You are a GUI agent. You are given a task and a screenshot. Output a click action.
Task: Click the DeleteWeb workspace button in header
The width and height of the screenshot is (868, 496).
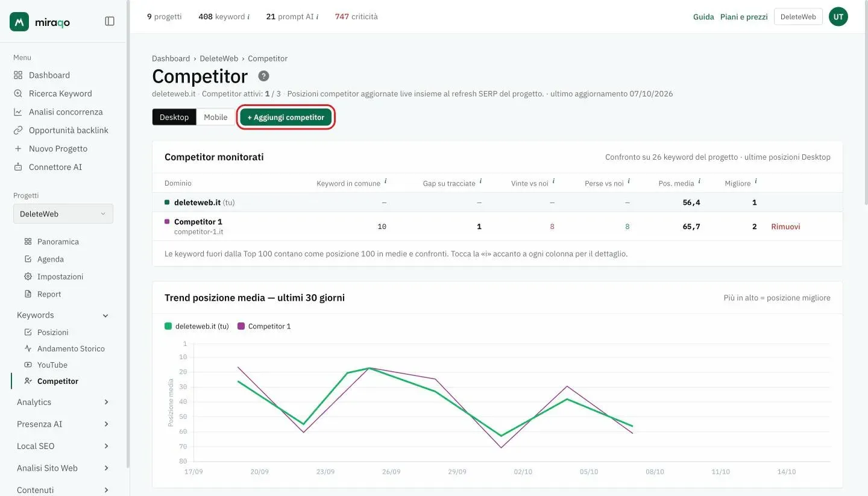[x=798, y=17]
